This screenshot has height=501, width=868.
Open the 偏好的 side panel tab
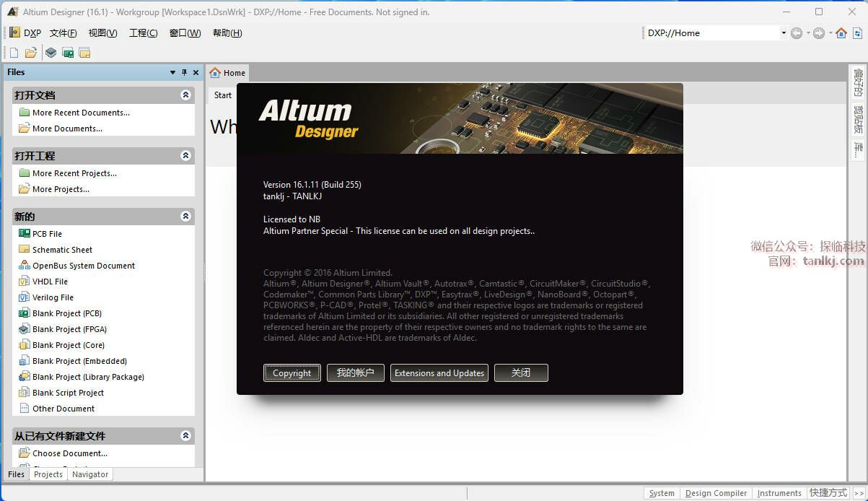pos(858,83)
